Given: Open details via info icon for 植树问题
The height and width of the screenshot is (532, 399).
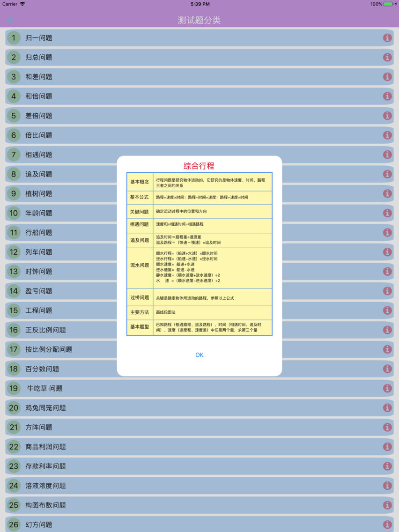Looking at the screenshot, I should coord(387,193).
